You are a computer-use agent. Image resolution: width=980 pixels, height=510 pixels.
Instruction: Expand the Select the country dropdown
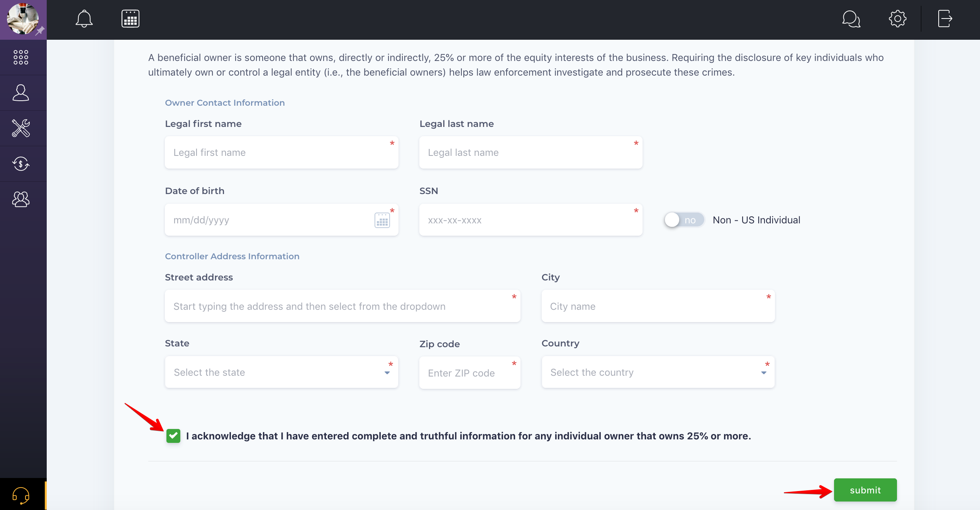point(658,372)
